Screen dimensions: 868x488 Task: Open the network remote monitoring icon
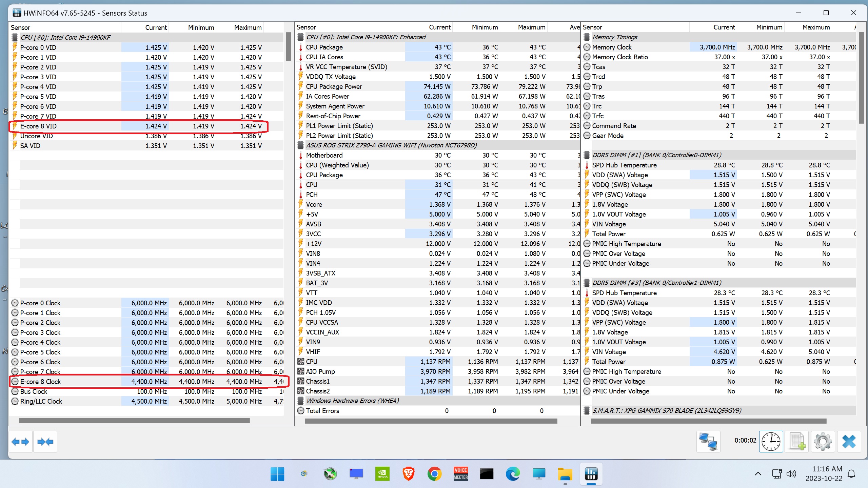pos(708,442)
